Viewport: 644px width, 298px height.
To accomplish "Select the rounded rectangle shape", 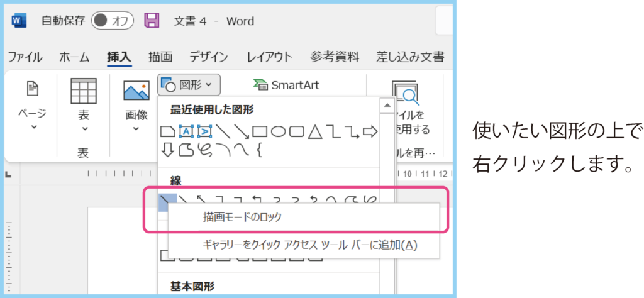I will [296, 131].
